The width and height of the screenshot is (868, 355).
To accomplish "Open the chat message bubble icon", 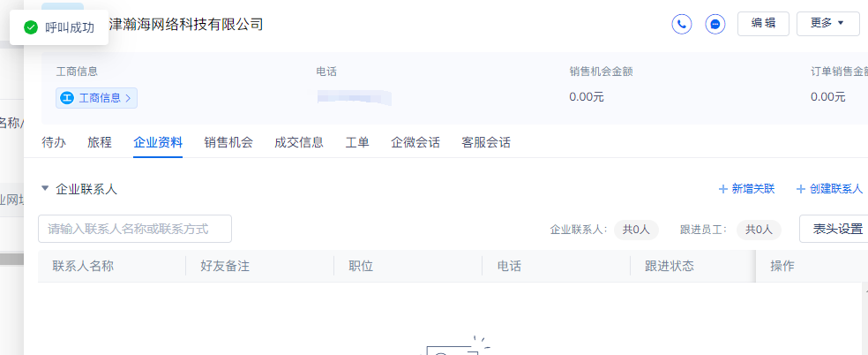I will coord(715,25).
